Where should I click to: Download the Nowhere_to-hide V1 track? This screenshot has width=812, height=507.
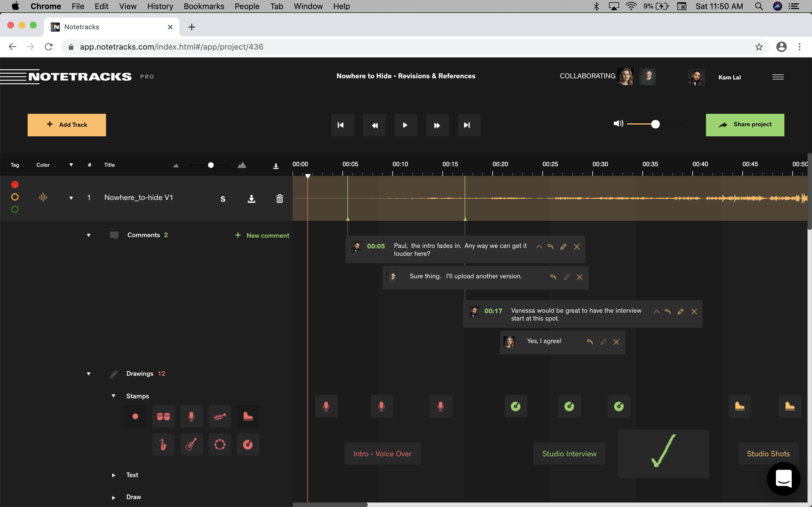[x=251, y=199]
